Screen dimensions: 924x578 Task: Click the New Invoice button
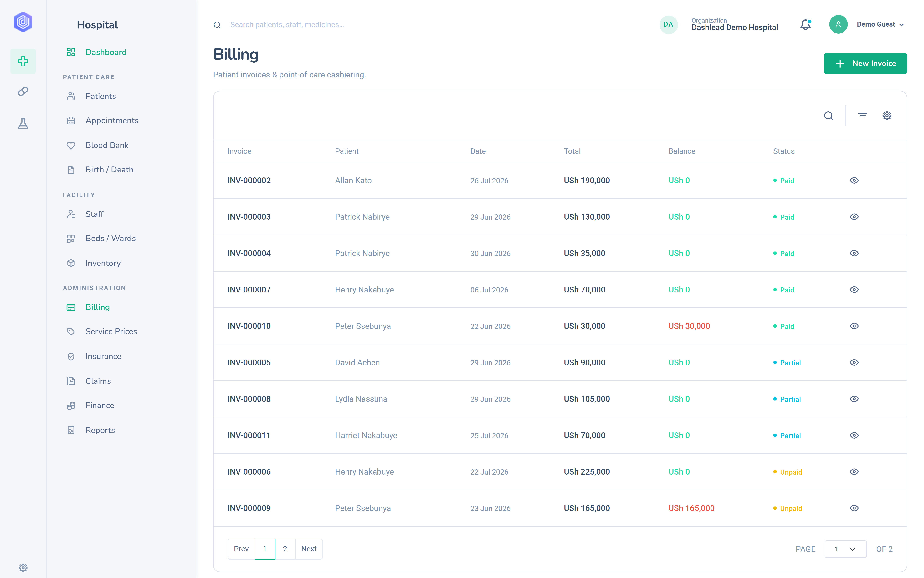click(x=865, y=63)
